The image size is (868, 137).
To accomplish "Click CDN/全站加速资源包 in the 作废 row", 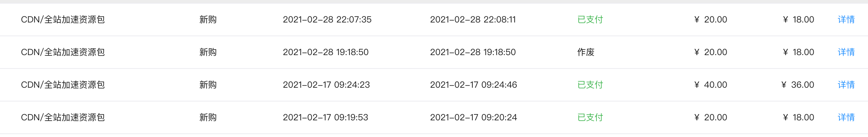I will [x=63, y=52].
